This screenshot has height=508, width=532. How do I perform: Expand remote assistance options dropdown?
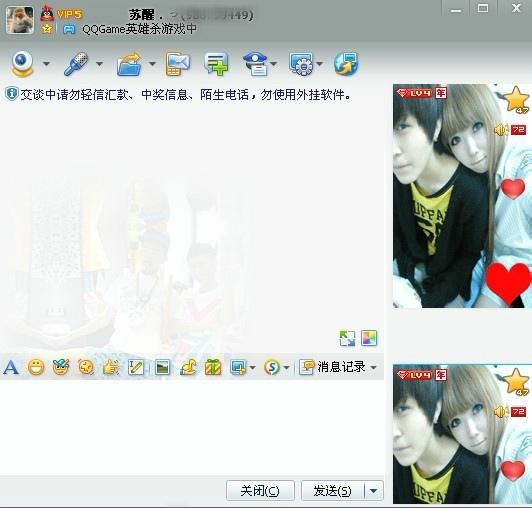(319, 63)
